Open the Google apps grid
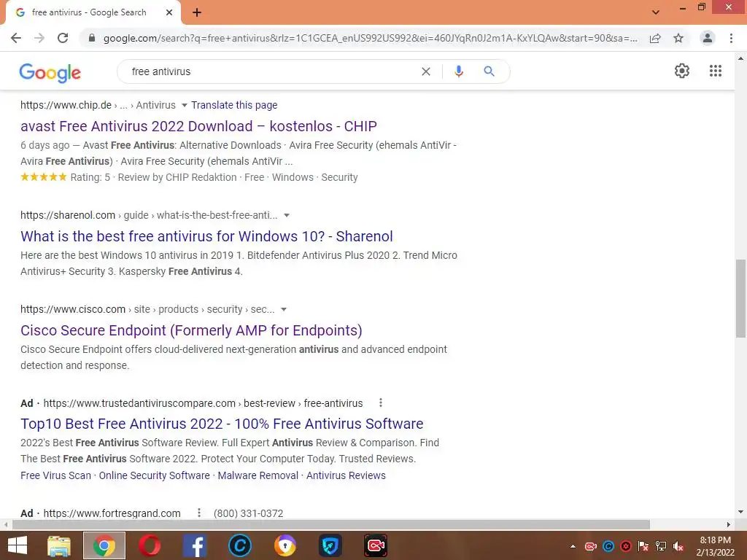The width and height of the screenshot is (747, 560). 716,71
